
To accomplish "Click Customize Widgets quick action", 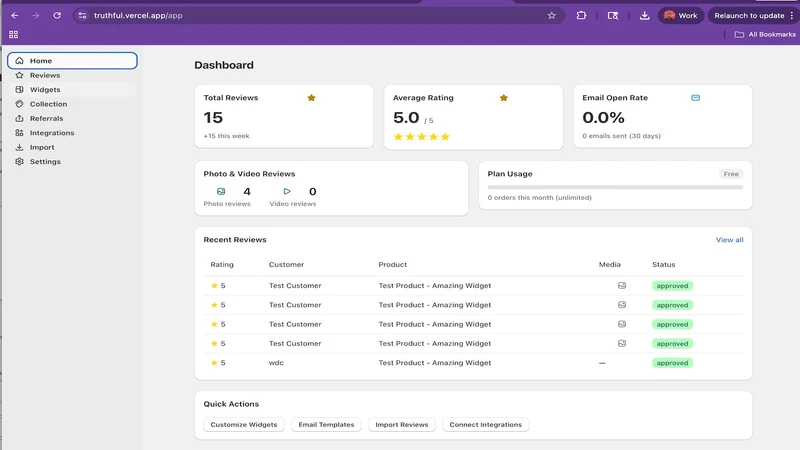I will tap(244, 424).
